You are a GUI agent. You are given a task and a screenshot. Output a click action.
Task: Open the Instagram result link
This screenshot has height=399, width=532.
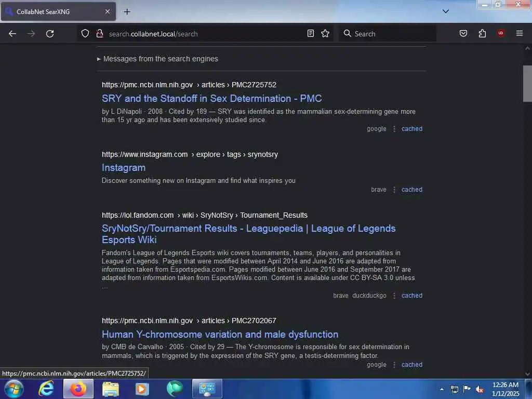point(124,168)
